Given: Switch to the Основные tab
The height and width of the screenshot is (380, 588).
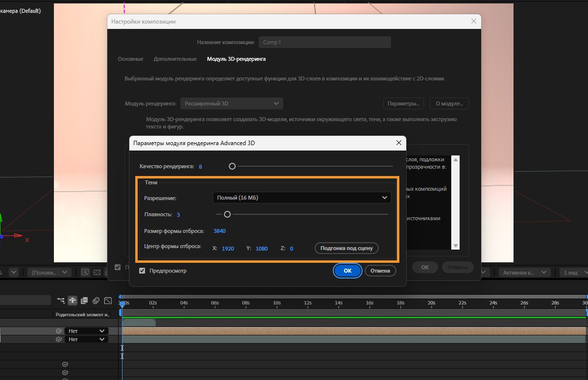Looking at the screenshot, I should (x=130, y=59).
